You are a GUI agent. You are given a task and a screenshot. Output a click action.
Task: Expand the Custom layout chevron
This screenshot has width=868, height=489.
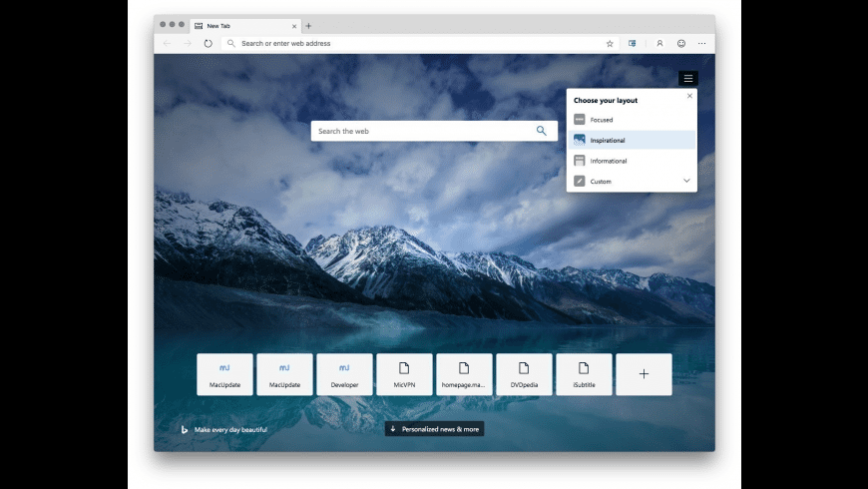[686, 181]
